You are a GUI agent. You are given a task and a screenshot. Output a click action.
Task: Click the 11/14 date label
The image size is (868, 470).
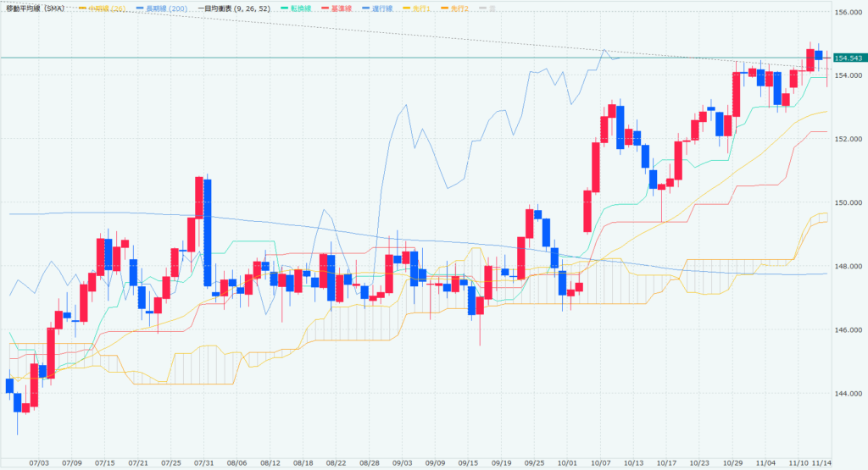tap(820, 463)
